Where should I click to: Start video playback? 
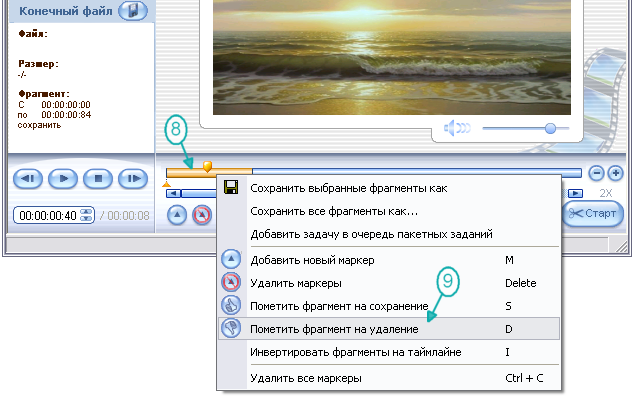[x=63, y=179]
